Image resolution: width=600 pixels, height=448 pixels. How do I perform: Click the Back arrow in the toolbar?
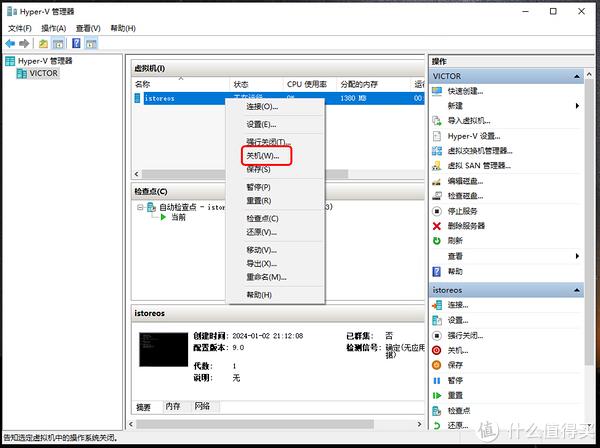tap(10, 44)
